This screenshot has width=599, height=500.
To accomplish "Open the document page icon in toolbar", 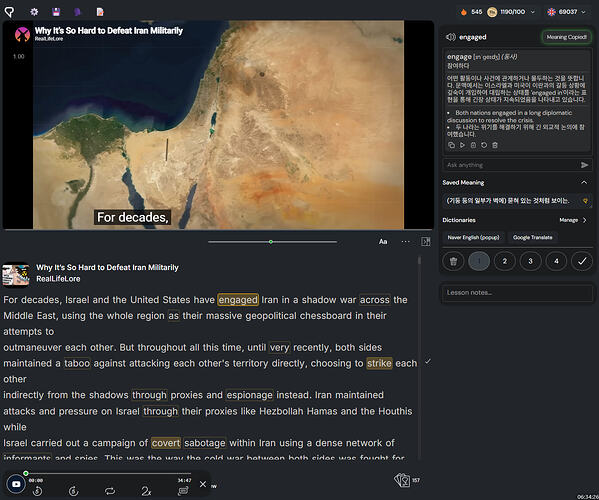I will [100, 12].
